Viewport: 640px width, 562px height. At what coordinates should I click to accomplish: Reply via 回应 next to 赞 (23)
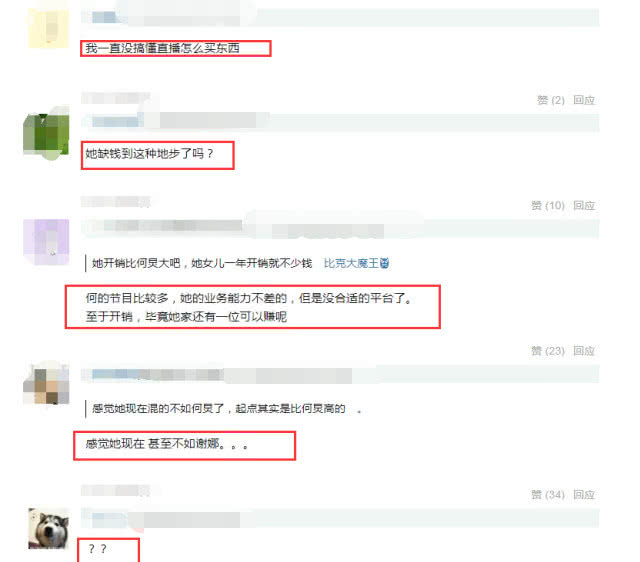coord(584,351)
